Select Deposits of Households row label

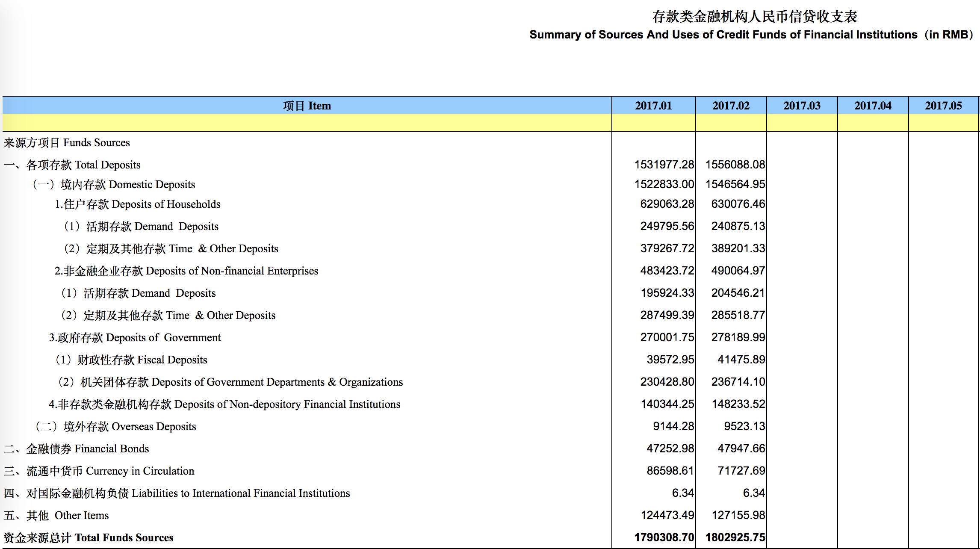pyautogui.click(x=137, y=204)
